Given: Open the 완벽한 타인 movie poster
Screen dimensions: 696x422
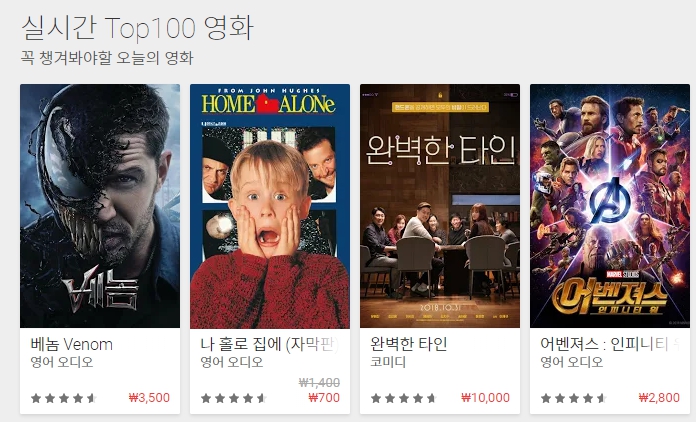Looking at the screenshot, I should coord(440,206).
